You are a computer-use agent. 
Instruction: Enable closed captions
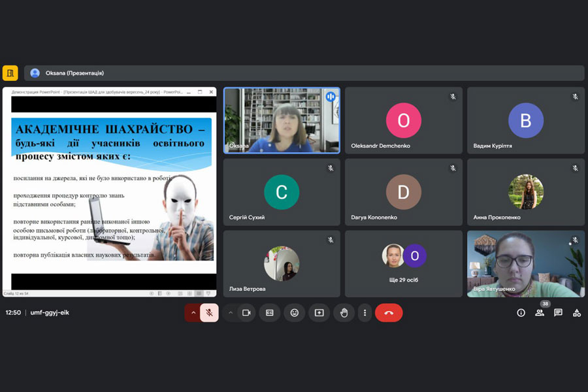pyautogui.click(x=270, y=312)
